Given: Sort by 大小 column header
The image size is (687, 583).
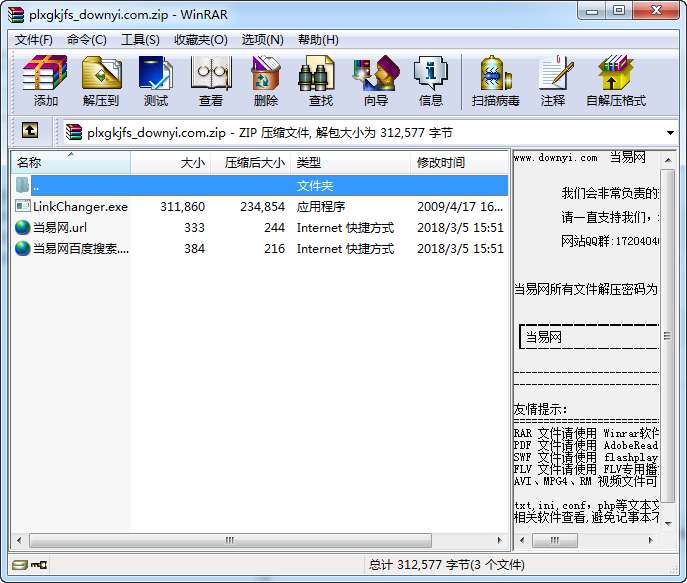Looking at the screenshot, I should click(170, 163).
